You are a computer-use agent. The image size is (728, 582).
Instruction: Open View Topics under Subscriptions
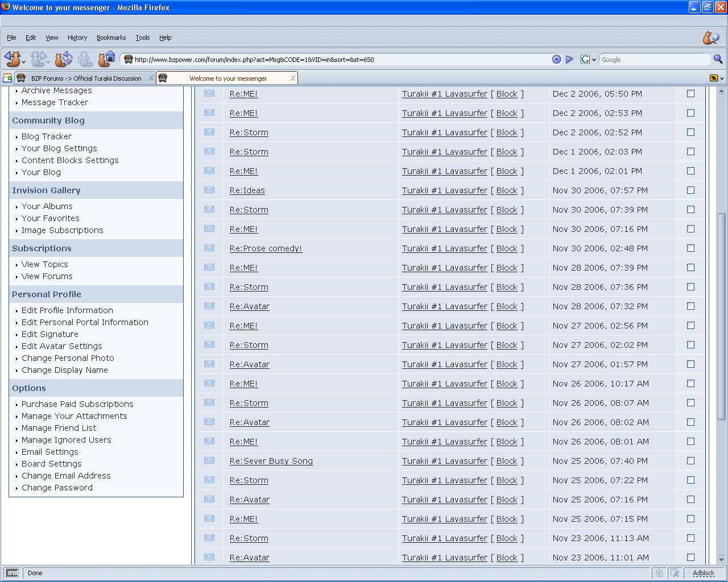(45, 264)
